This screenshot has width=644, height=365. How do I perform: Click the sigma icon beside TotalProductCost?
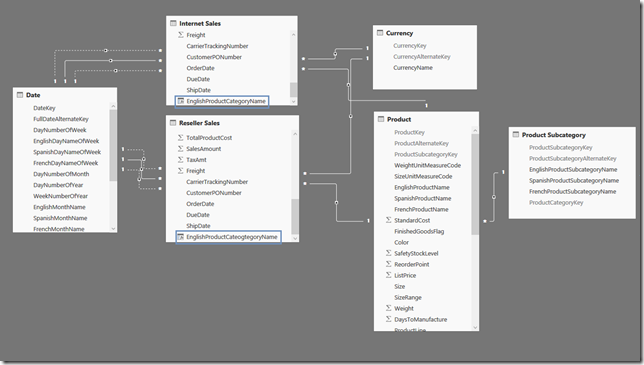click(180, 138)
